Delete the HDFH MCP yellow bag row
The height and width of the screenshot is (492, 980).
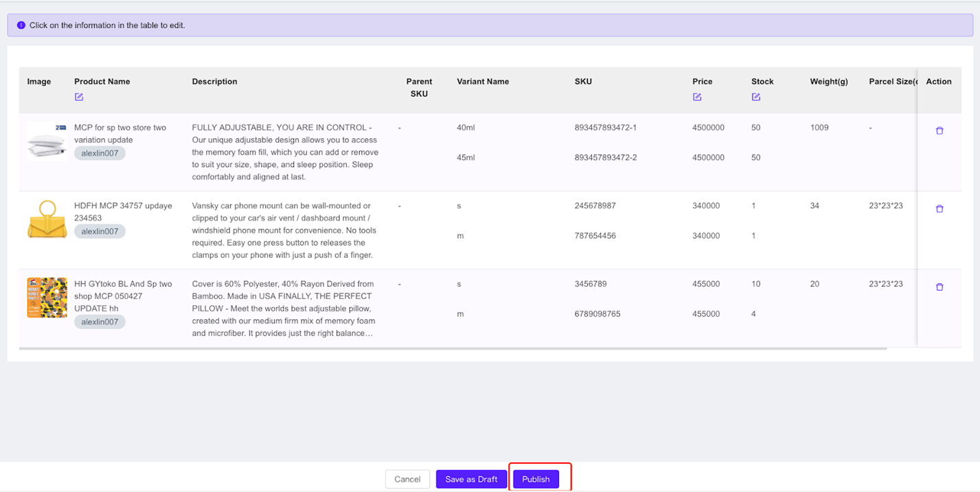[x=939, y=209]
